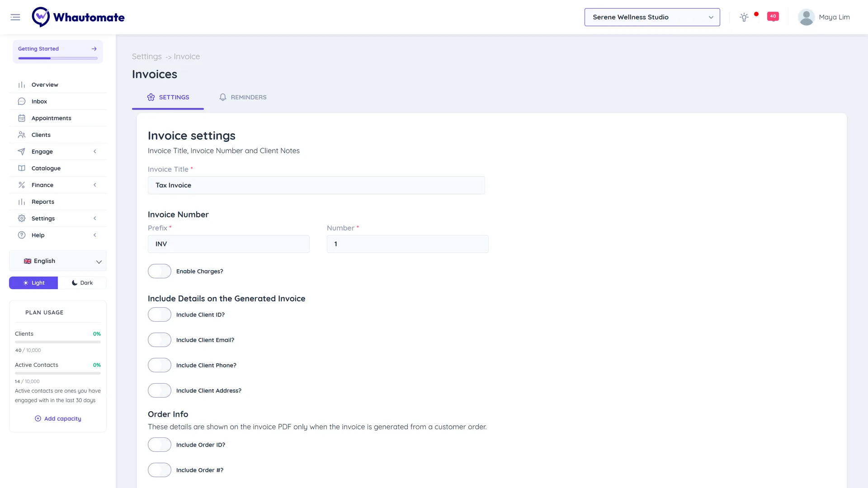Click the Getting Started progress bar
Image resolution: width=868 pixels, height=488 pixels.
(x=58, y=58)
